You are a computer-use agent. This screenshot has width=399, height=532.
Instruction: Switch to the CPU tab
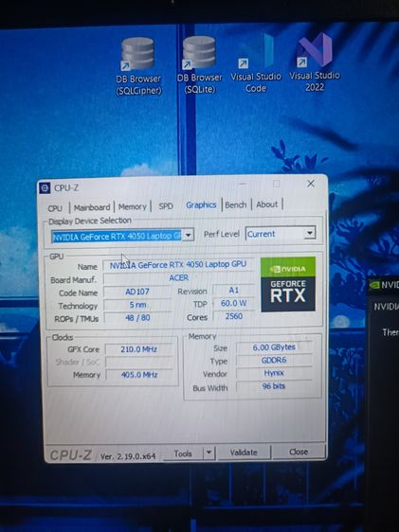pos(55,208)
